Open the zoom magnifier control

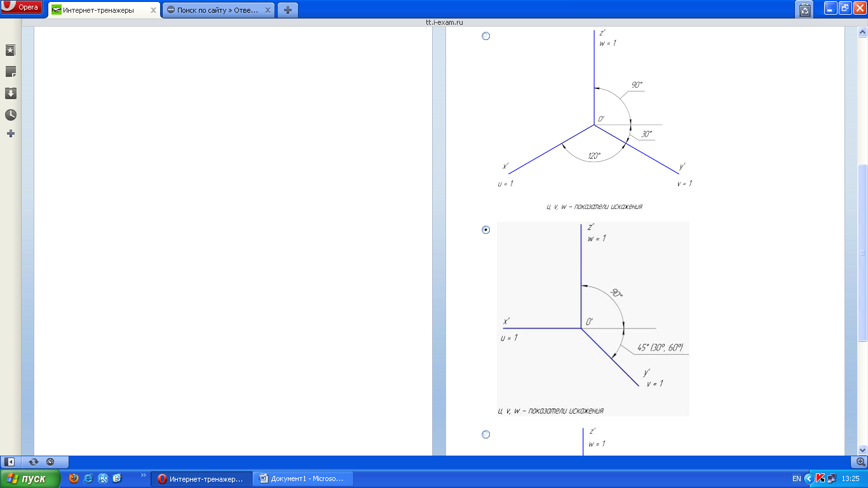tap(862, 462)
